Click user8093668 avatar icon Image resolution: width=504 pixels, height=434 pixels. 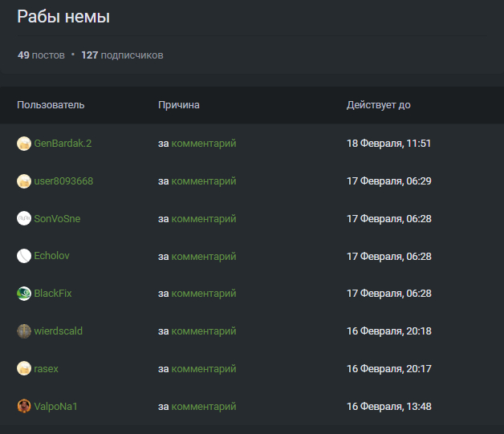click(23, 181)
